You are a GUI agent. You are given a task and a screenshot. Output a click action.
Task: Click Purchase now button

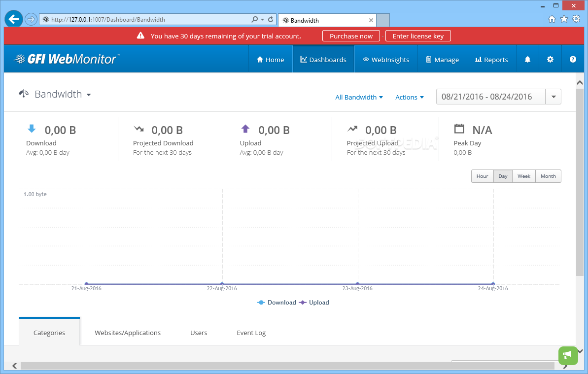point(351,36)
